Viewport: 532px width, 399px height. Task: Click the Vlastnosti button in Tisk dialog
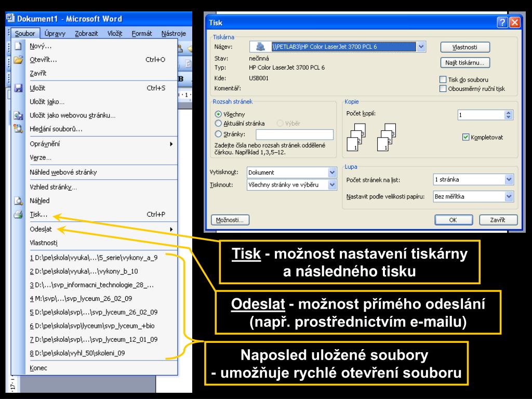pyautogui.click(x=465, y=47)
